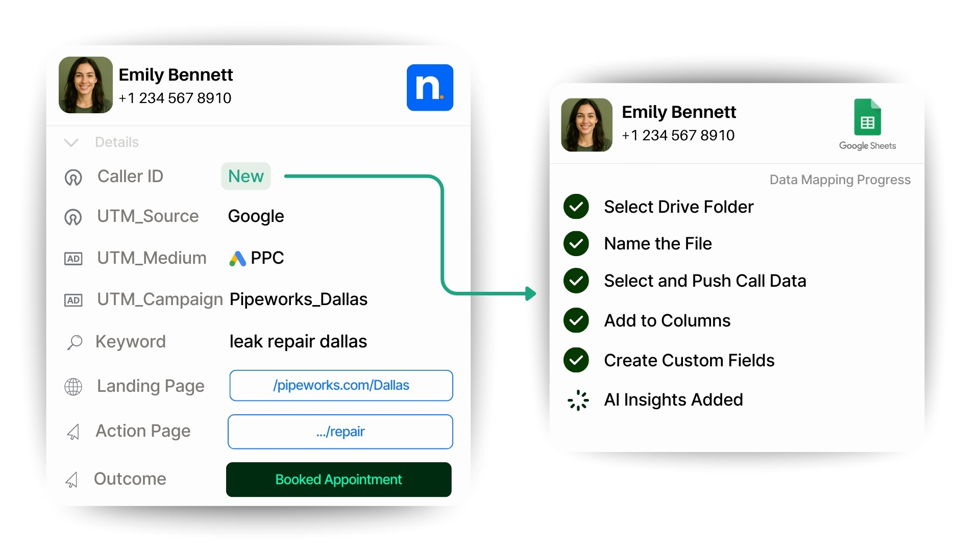This screenshot has height=551, width=980.
Task: Click the Caller ID row icon
Action: (x=73, y=177)
